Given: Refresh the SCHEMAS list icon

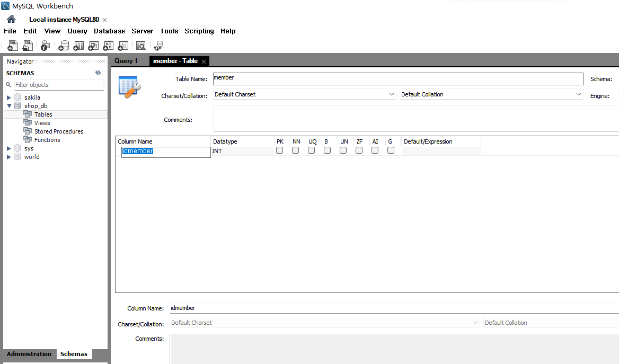Looking at the screenshot, I should (98, 73).
